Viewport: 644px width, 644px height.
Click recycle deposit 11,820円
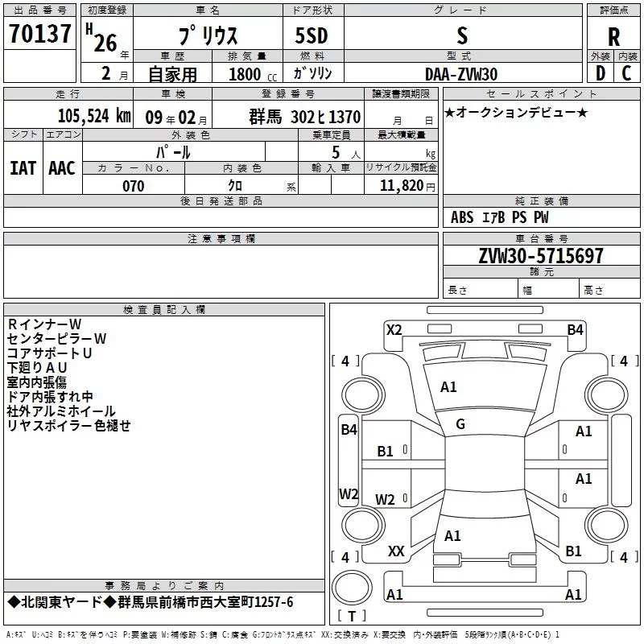[x=407, y=186]
